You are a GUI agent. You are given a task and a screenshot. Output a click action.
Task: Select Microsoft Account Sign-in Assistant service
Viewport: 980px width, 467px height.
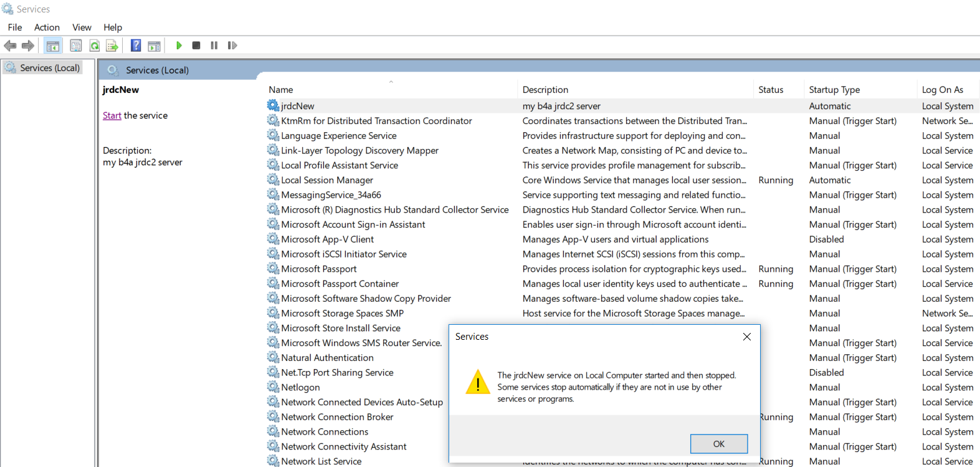click(x=353, y=224)
